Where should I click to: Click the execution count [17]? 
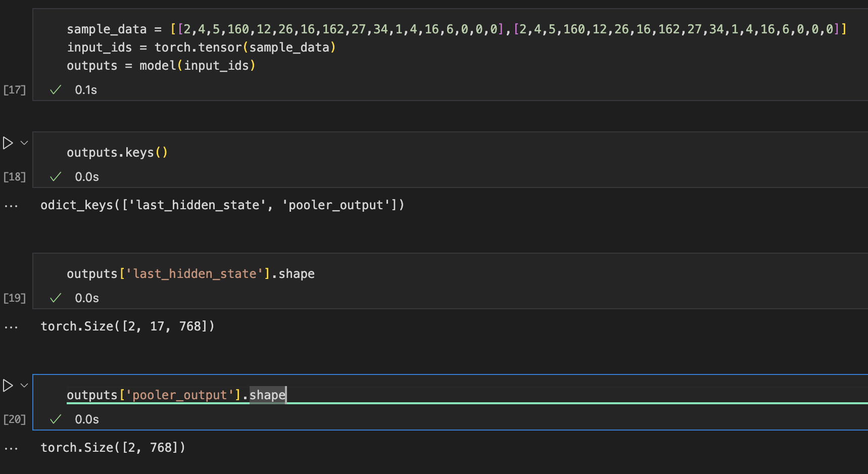pyautogui.click(x=14, y=89)
